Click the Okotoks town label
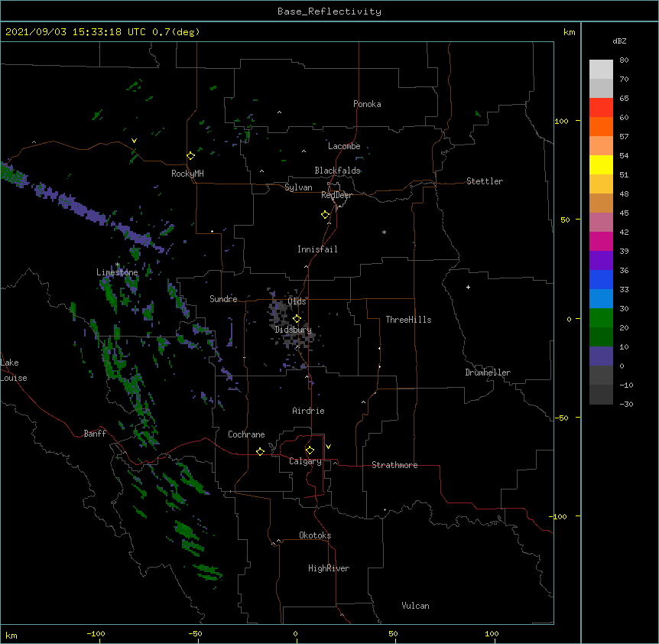Screen dimensions: 659x644 315,535
